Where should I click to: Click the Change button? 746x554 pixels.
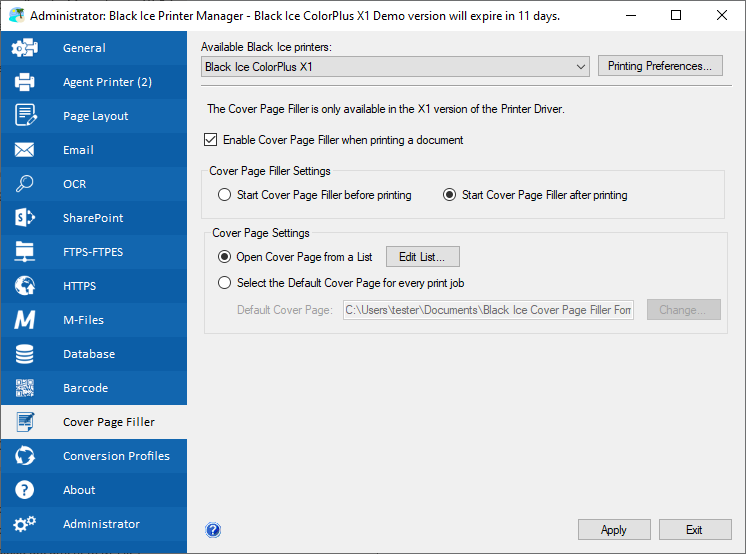tap(683, 309)
